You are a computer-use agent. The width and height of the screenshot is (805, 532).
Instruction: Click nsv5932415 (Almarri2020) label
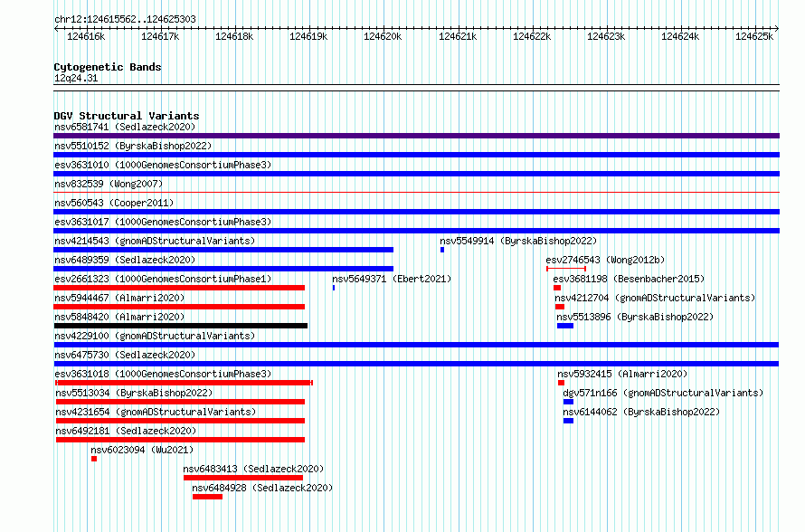click(x=622, y=374)
